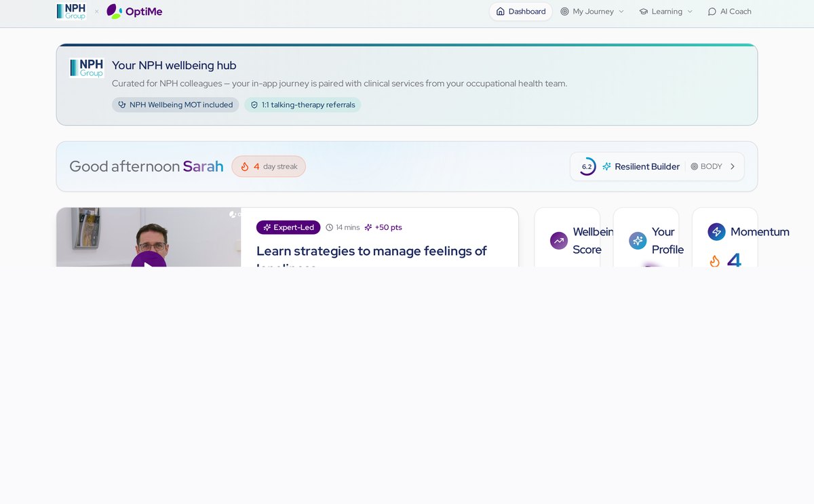The width and height of the screenshot is (814, 504).
Task: Open the Dashboard tab
Action: pos(521,12)
